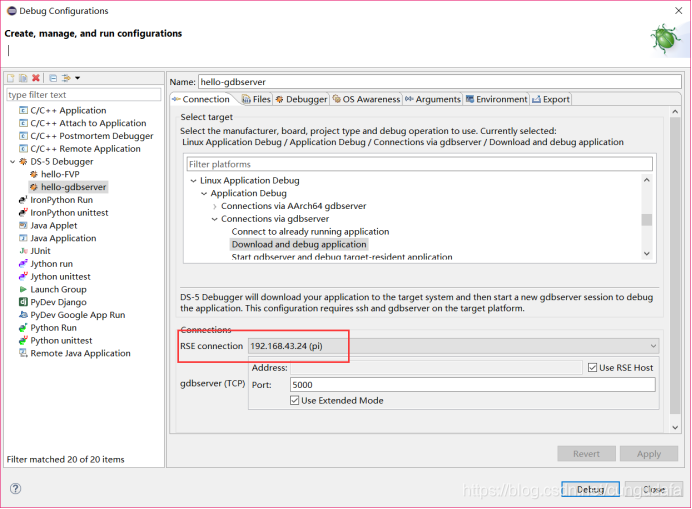Select the hello-gdbserver configuration
Screen dimensions: 692x509
[68, 187]
